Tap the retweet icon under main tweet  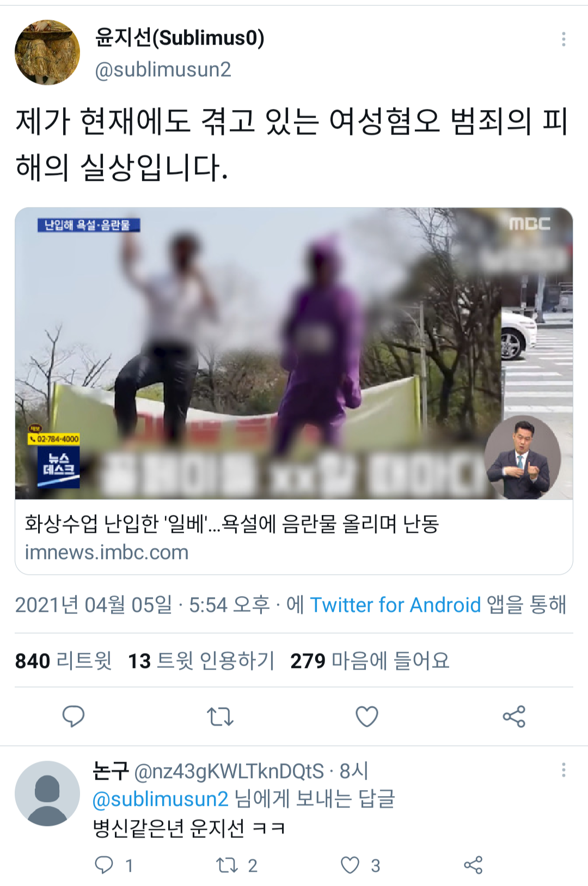(220, 717)
